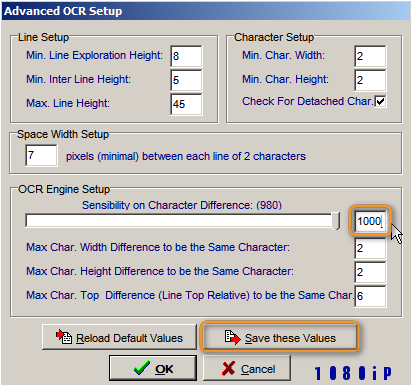Click the Min. Char. Width label
The height and width of the screenshot is (385, 411).
point(283,55)
